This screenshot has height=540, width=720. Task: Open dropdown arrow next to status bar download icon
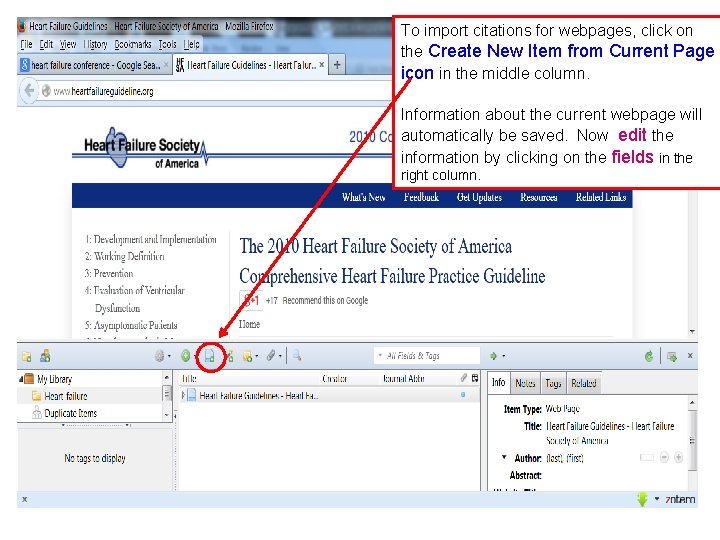tap(657, 499)
